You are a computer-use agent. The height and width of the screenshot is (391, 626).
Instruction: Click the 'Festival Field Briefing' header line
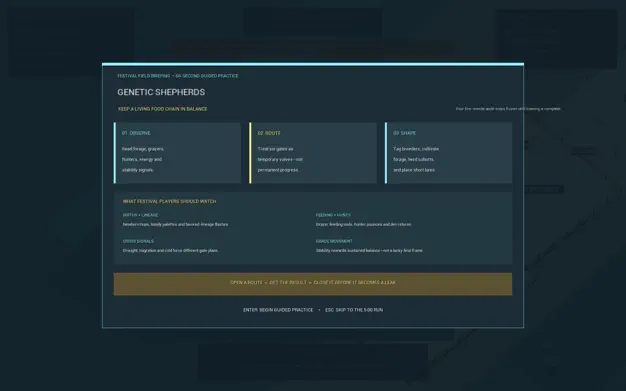click(x=178, y=76)
